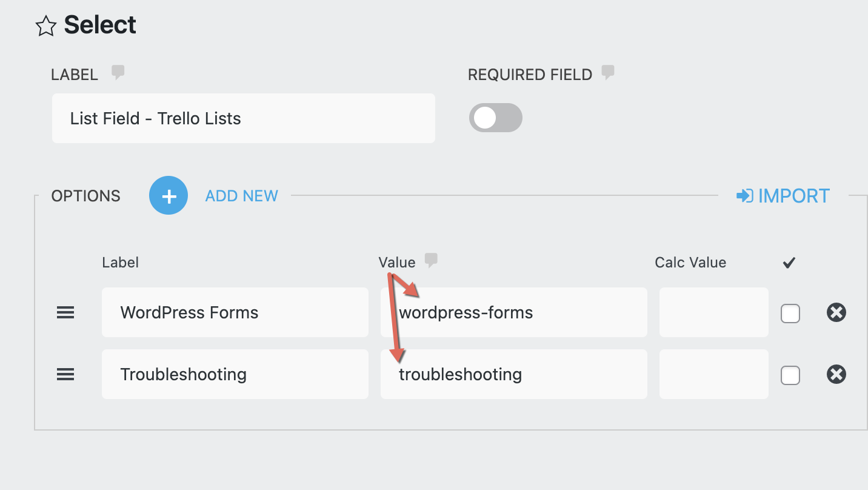Screen dimensions: 868x490
Task: Check the default box for Troubleshooting
Action: 790,375
